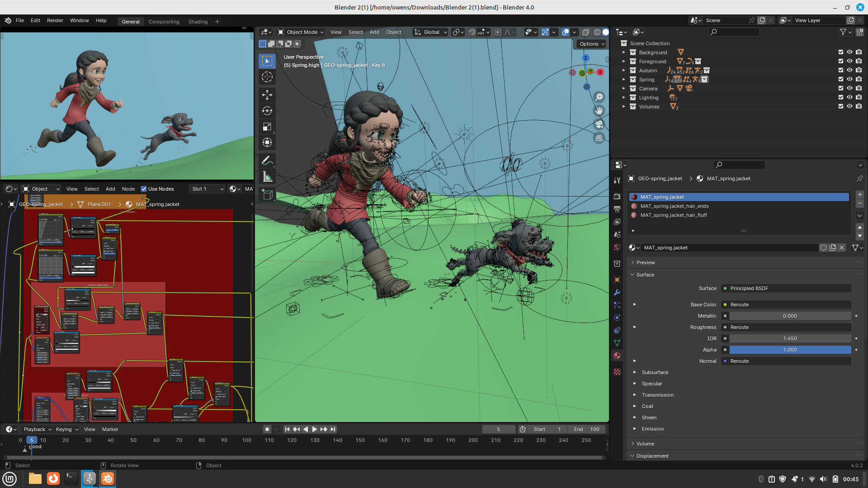The width and height of the screenshot is (868, 488).
Task: Open Firefox from the taskbar
Action: tap(53, 479)
